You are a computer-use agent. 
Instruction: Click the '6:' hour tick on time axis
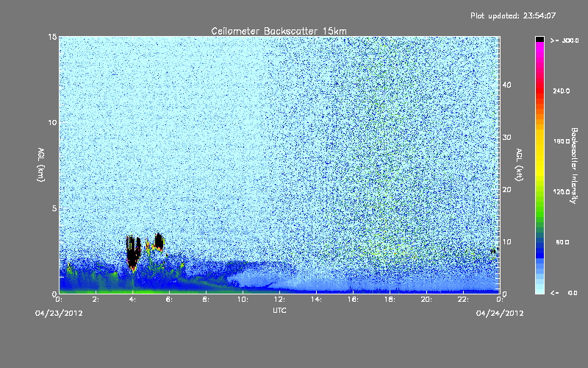(169, 300)
